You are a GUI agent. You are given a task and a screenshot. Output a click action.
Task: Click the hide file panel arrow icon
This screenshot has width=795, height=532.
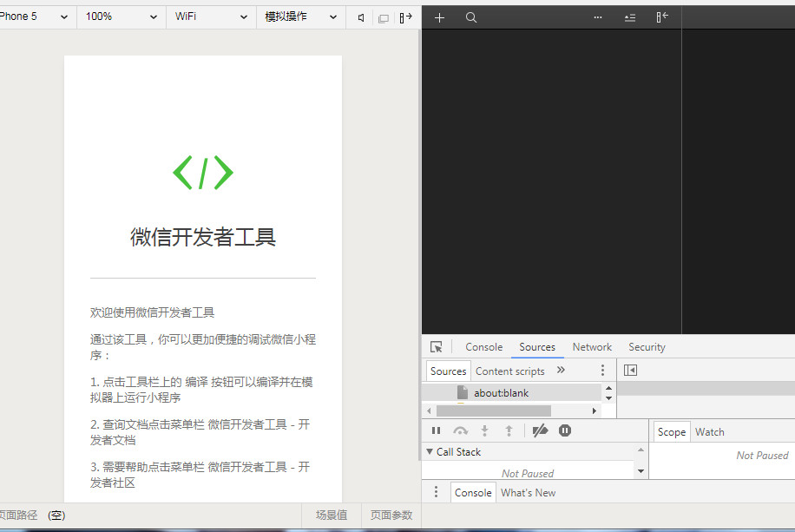pos(662,17)
